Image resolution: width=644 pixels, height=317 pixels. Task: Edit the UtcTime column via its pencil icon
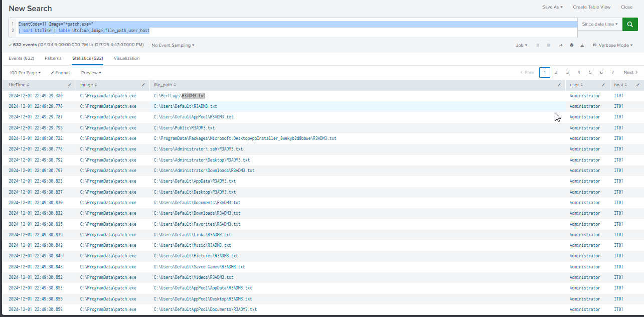coord(69,85)
